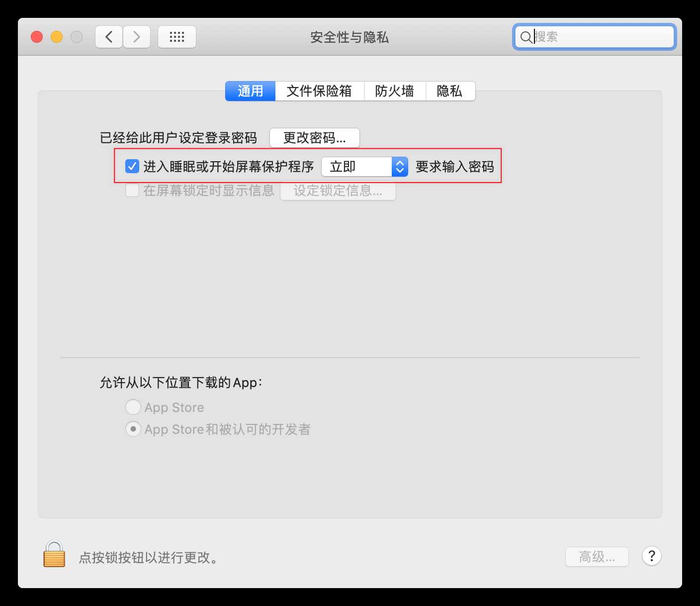Open the 立即 password delay dropdown
The image size is (700, 606).
click(364, 167)
